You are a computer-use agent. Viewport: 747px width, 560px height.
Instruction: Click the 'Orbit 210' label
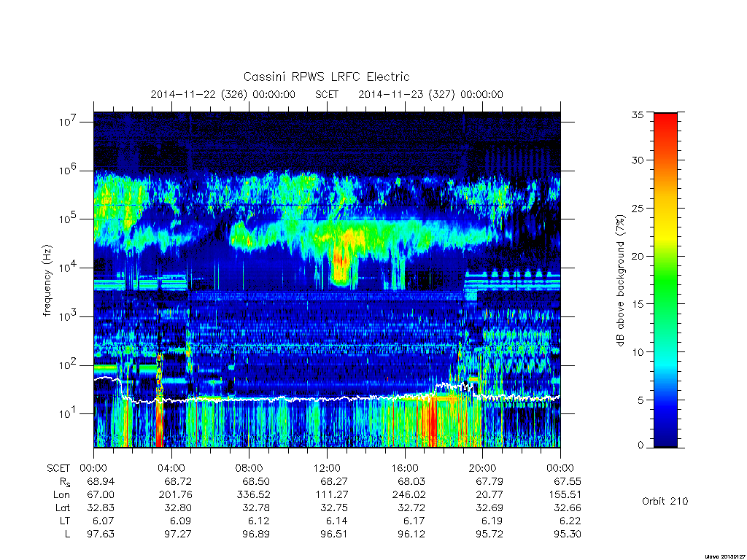tap(665, 501)
